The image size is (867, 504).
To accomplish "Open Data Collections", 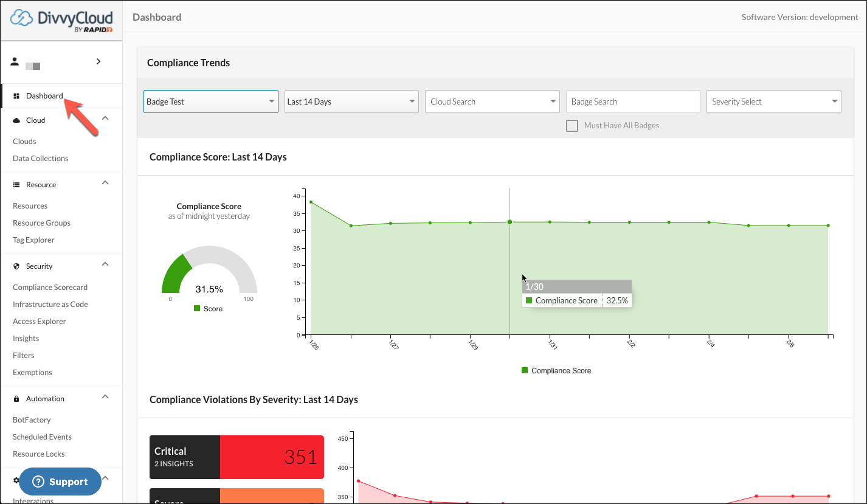I will pos(40,158).
